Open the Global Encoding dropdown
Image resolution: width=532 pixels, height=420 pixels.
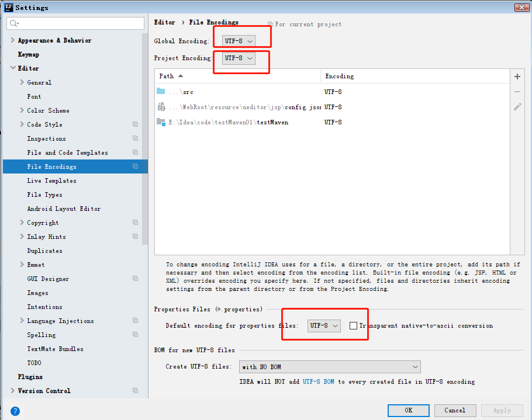[x=239, y=41]
